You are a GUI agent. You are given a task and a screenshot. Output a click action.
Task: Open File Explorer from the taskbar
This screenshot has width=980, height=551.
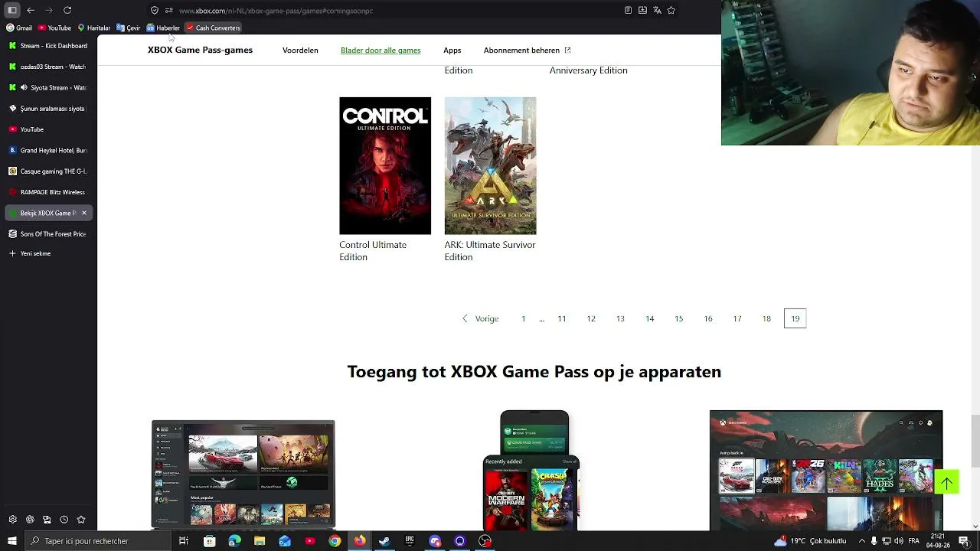pyautogui.click(x=260, y=541)
